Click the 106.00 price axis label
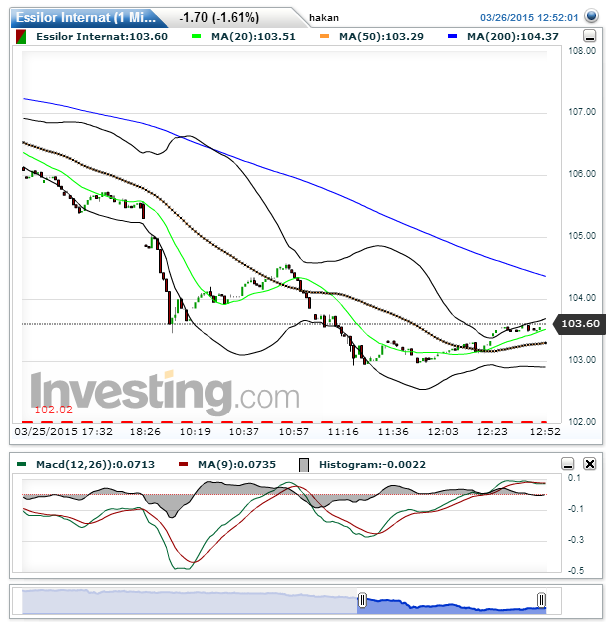613x627 pixels. [x=582, y=174]
